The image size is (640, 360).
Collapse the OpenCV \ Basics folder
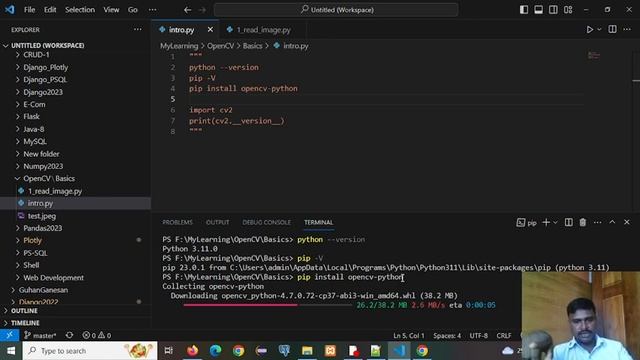pyautogui.click(x=75, y=178)
